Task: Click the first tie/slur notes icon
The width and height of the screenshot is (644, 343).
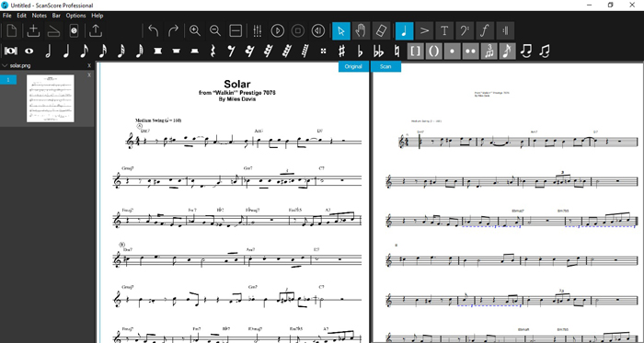Action: tap(525, 51)
